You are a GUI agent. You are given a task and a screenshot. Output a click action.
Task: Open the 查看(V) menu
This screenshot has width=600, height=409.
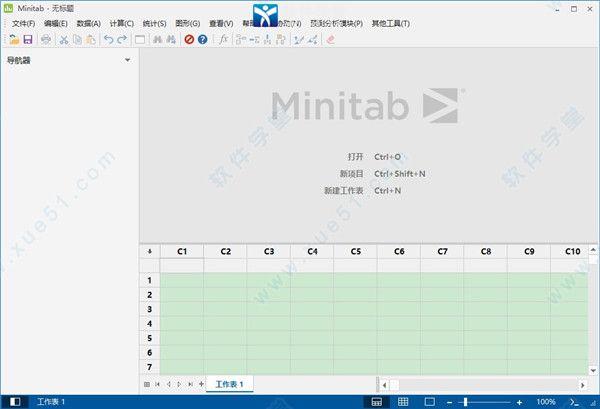[x=221, y=23]
